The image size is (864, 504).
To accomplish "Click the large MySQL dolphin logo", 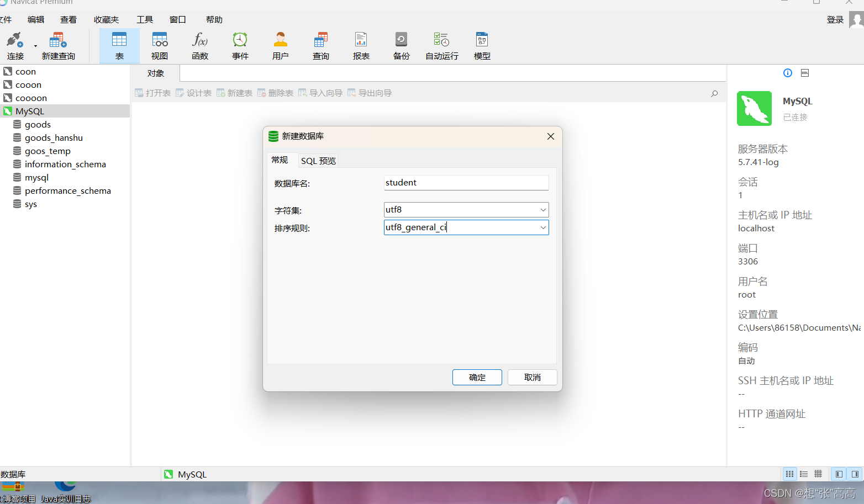I will click(x=754, y=109).
